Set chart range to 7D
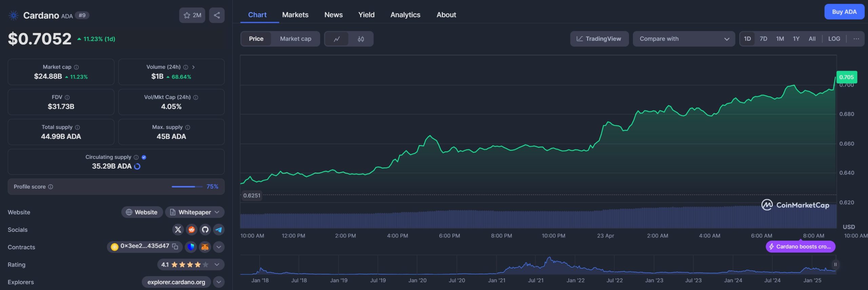Viewport: 868px width, 290px height. tap(764, 39)
